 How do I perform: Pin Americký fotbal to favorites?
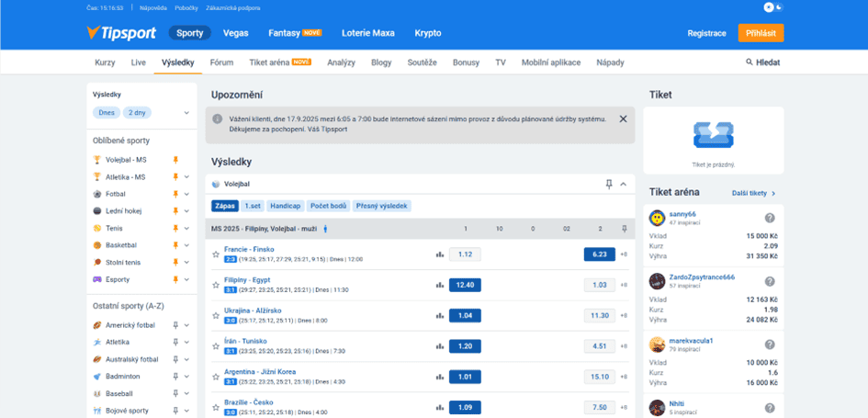pos(175,325)
